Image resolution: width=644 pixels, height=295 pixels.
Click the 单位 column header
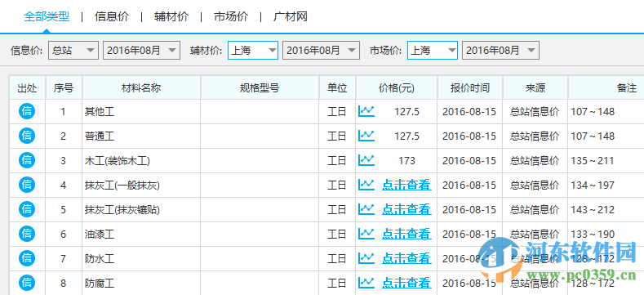pos(337,87)
